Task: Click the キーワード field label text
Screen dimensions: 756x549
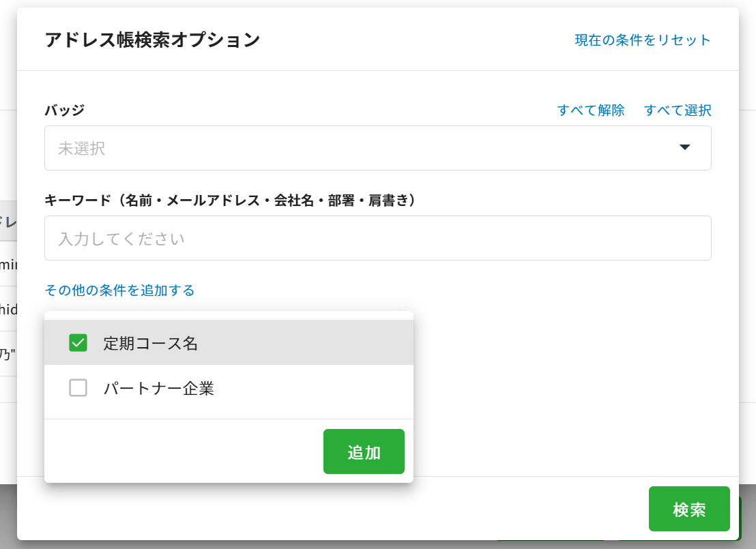Action: pyautogui.click(x=230, y=201)
